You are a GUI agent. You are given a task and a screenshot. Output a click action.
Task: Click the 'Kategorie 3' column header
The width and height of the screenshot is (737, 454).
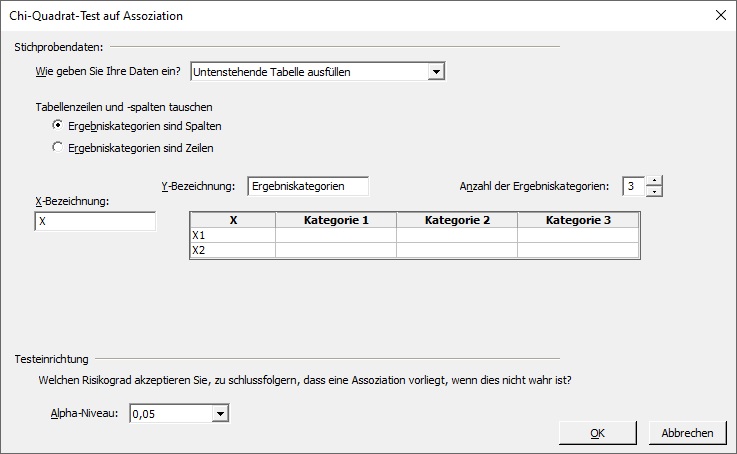point(578,220)
